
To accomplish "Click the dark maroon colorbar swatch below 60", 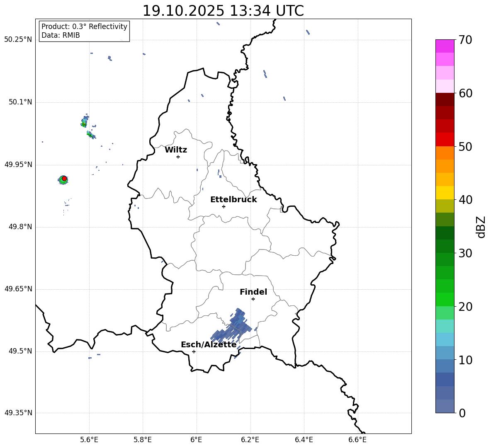I will coord(445,99).
